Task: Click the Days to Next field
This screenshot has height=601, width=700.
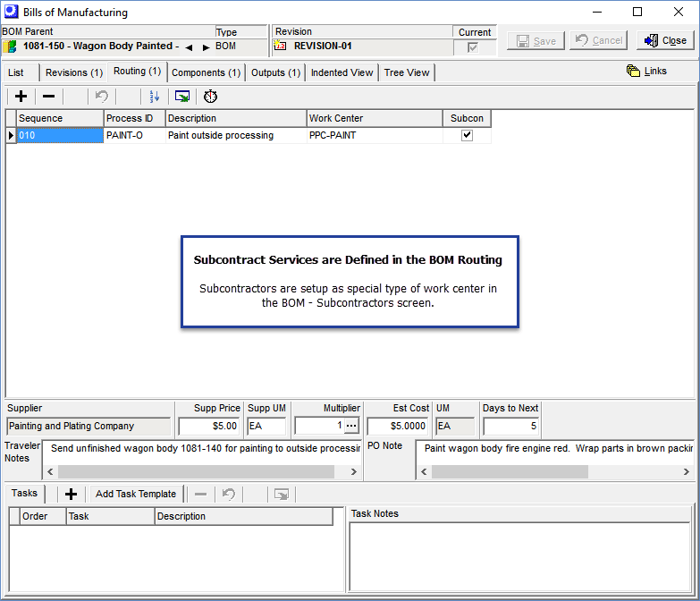Action: (x=510, y=426)
